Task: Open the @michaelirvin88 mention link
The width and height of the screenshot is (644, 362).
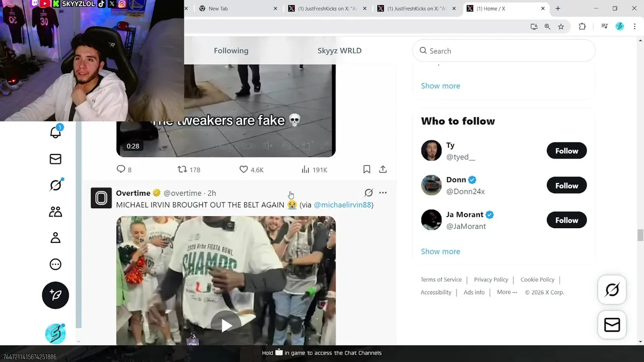Action: click(343, 205)
